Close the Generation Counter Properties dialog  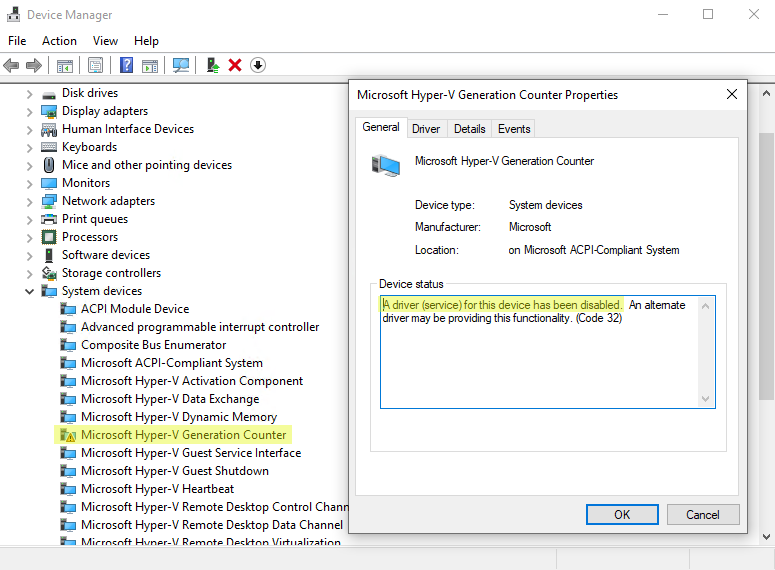[732, 94]
